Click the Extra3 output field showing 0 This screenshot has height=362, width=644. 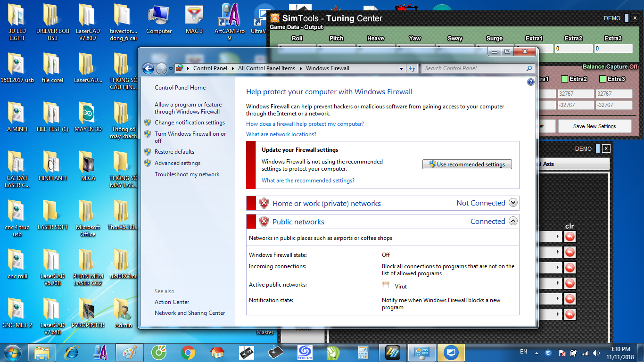613,49
